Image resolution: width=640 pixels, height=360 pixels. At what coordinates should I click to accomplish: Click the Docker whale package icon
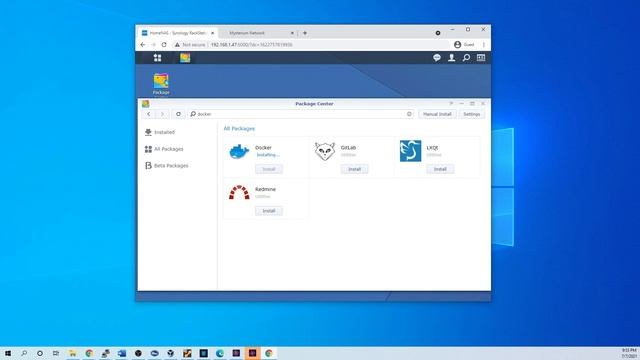tap(239, 151)
